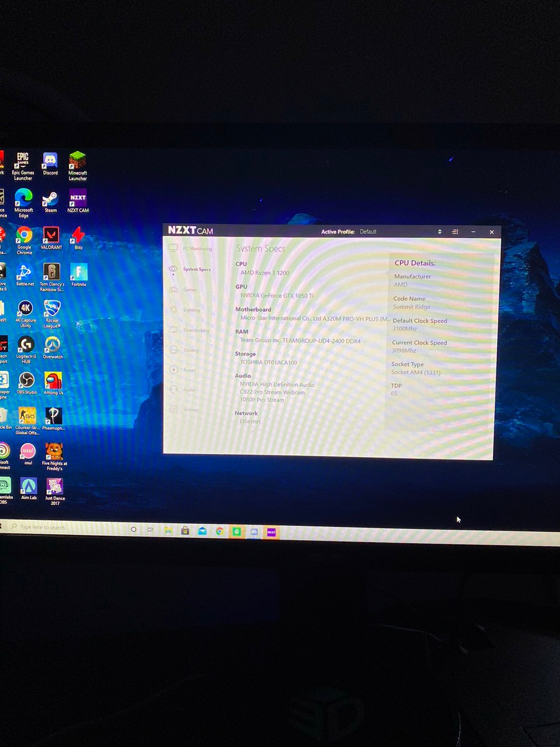Open the Games section in sidebar

click(183, 289)
